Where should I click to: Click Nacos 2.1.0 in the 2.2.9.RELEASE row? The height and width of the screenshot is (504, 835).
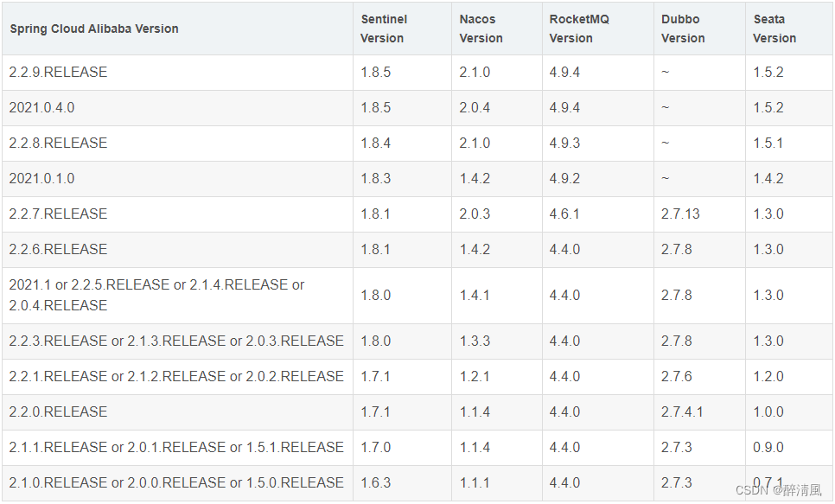tap(475, 72)
